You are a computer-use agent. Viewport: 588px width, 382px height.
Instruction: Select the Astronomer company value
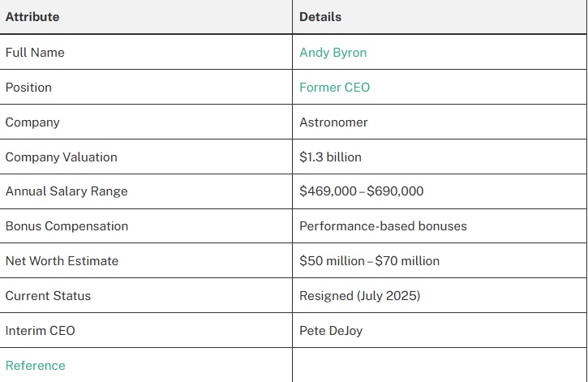[x=333, y=122]
